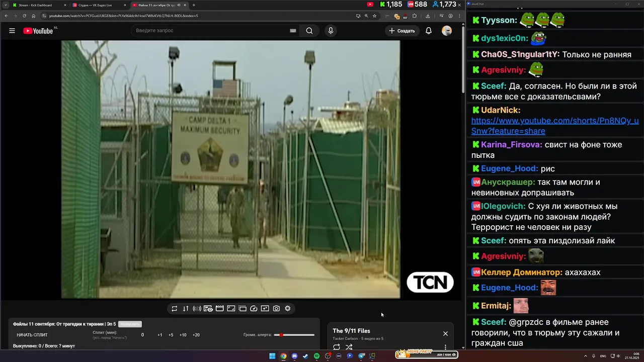Select the 0 split minutes value

[x=142, y=335]
